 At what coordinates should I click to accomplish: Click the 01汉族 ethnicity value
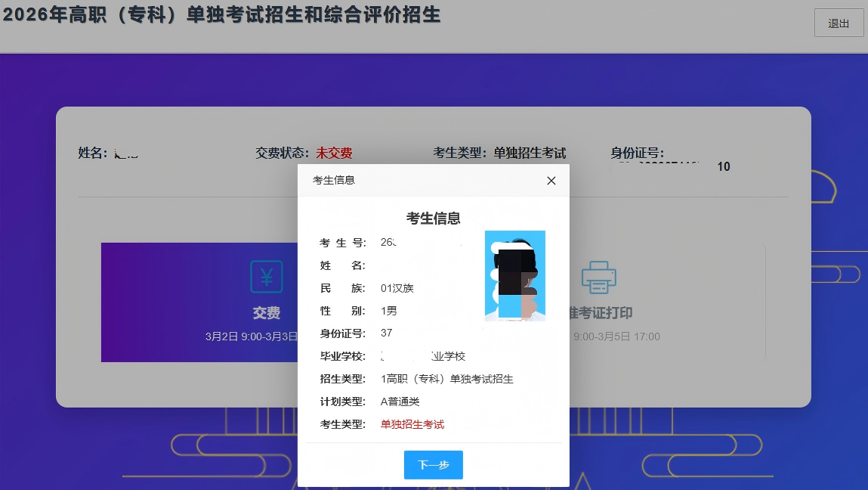point(397,288)
